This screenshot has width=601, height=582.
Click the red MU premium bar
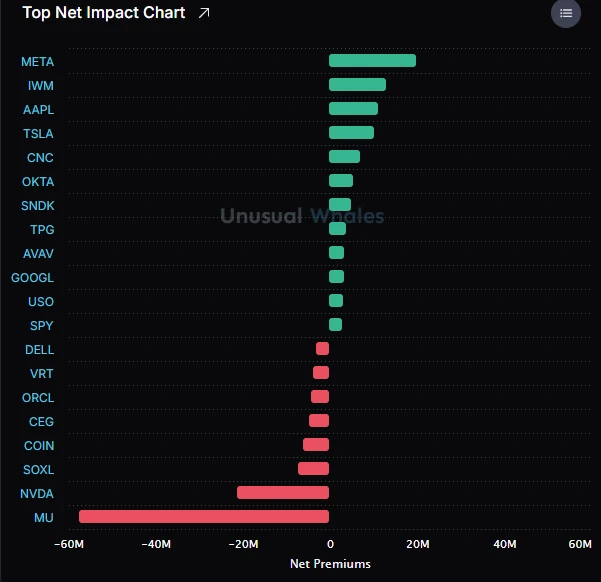coord(204,516)
